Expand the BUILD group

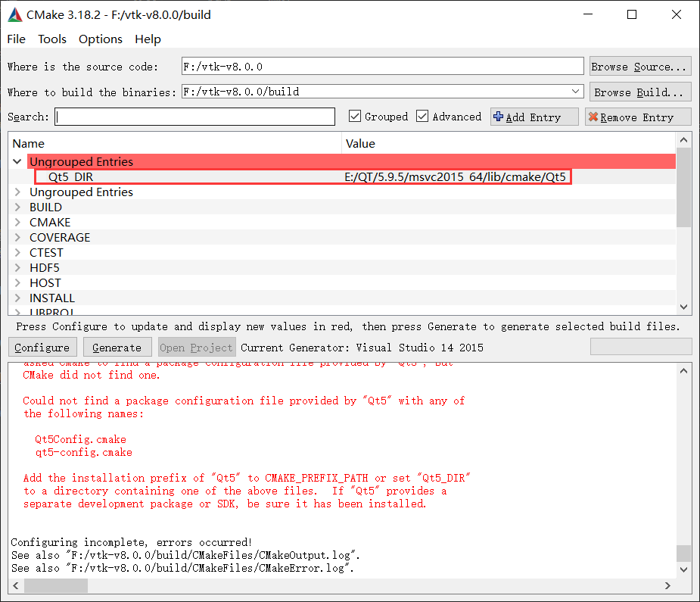(17, 207)
